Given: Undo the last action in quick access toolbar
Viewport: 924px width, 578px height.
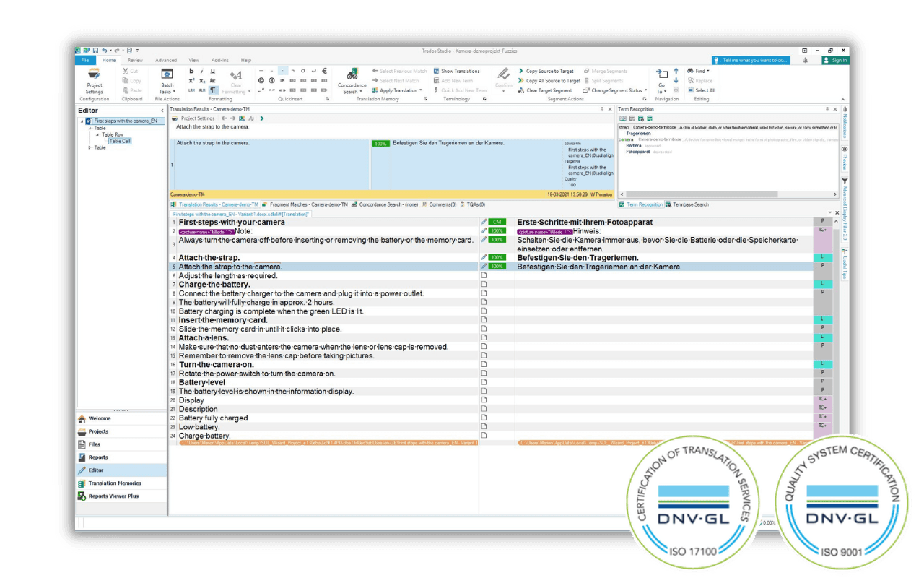Looking at the screenshot, I should coord(105,51).
